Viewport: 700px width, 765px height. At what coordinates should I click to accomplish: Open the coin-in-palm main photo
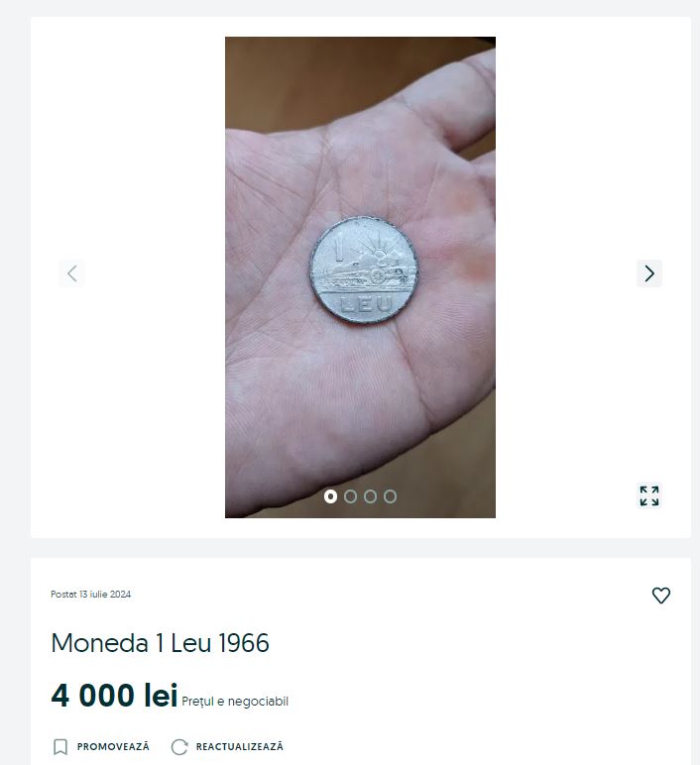click(x=360, y=277)
